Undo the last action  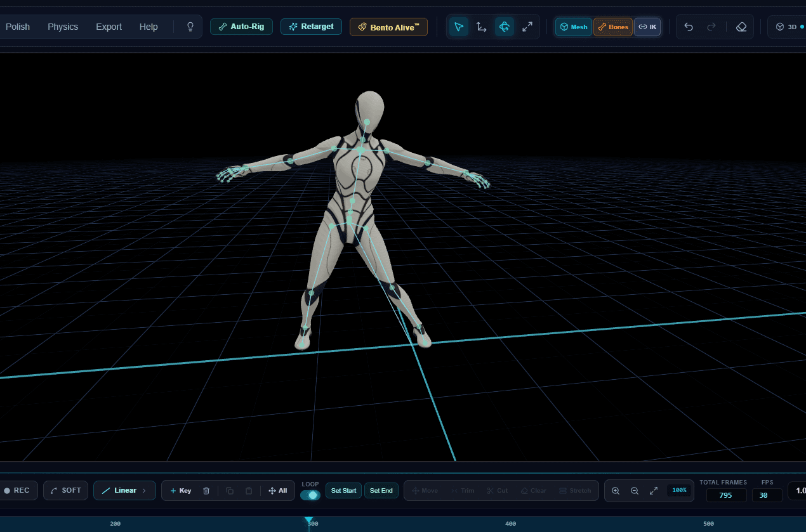689,27
